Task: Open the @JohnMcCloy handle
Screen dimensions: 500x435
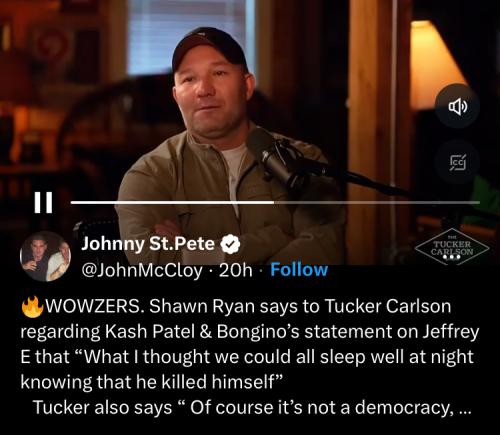Action: click(142, 270)
